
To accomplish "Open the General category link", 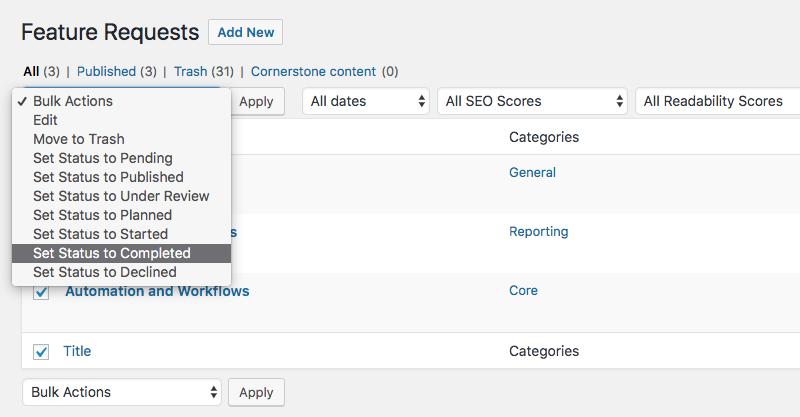I will click(x=532, y=172).
